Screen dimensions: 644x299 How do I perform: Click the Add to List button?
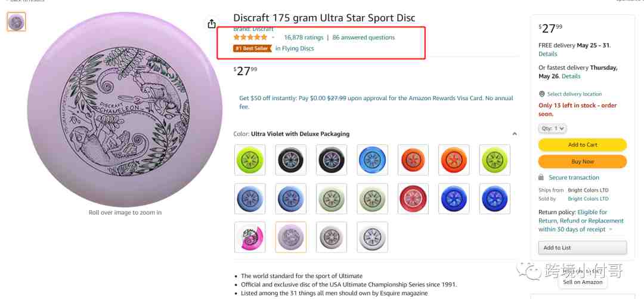point(583,248)
